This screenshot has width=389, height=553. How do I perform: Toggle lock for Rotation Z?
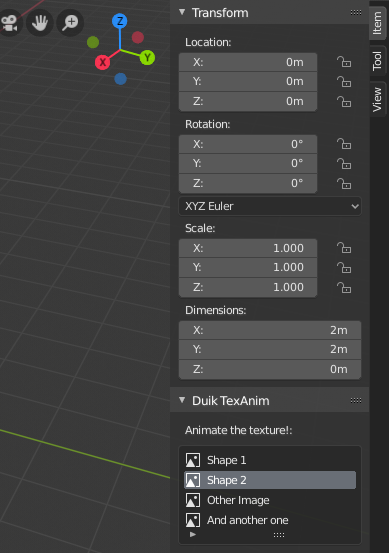344,183
